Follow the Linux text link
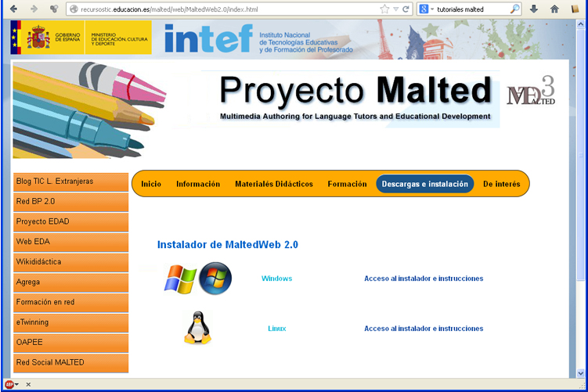Screen dimensions: 588x392 point(276,329)
